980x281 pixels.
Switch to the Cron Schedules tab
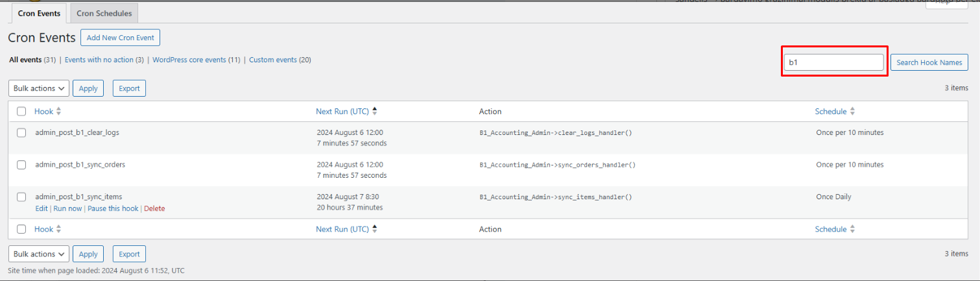[104, 13]
